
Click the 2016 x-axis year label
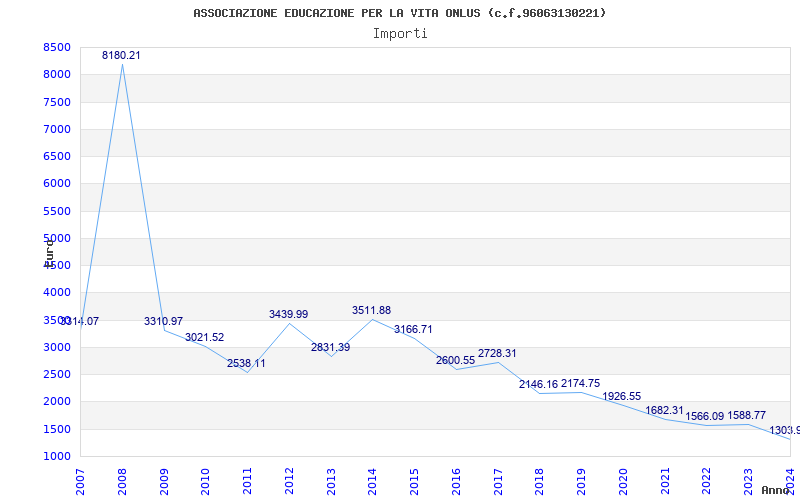(x=456, y=482)
